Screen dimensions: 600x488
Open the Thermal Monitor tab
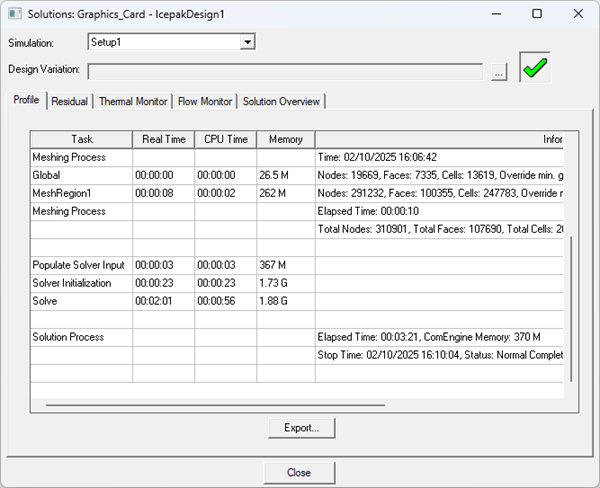[x=133, y=101]
